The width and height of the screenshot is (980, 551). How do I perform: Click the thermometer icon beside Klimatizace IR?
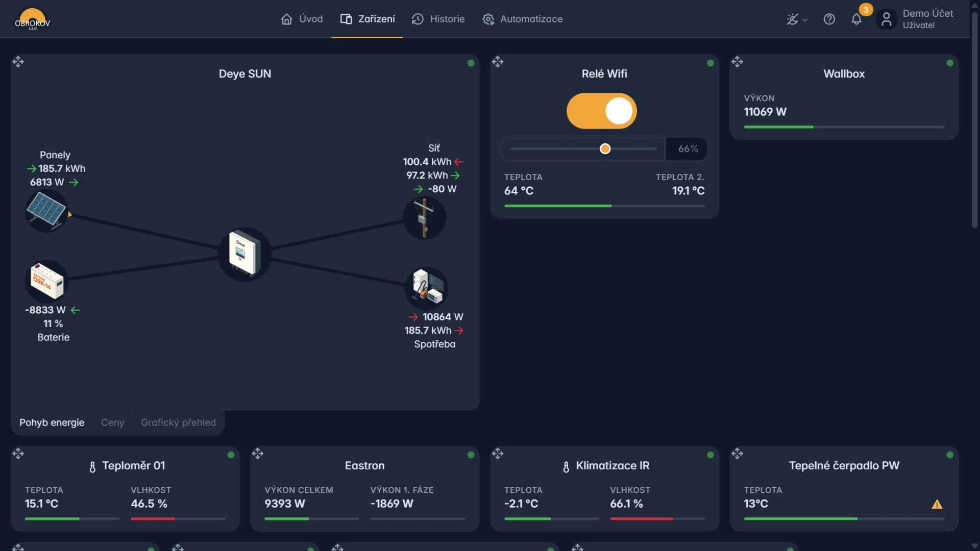[x=566, y=467]
